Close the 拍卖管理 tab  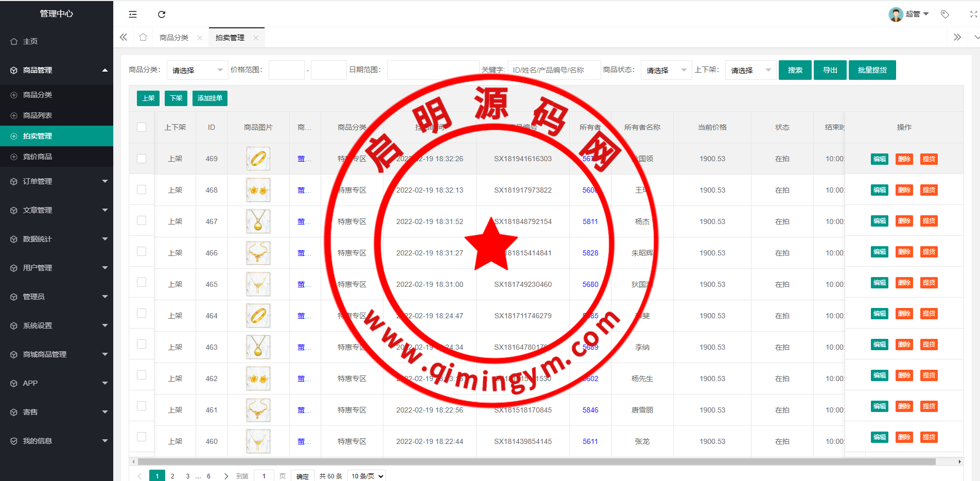[x=256, y=38]
